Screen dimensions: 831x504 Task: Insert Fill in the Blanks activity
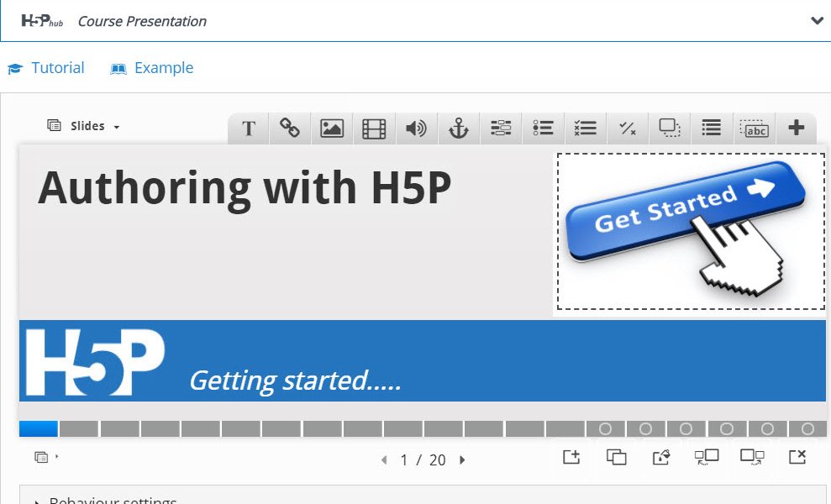click(x=501, y=129)
